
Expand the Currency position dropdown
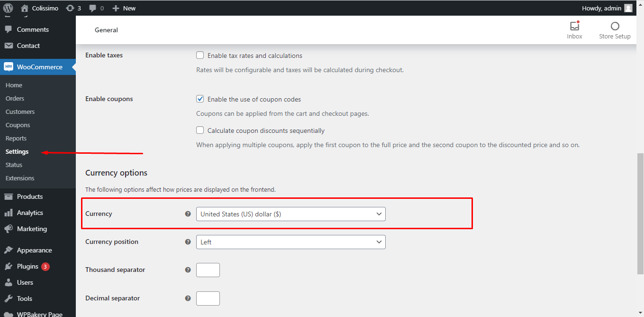(290, 242)
